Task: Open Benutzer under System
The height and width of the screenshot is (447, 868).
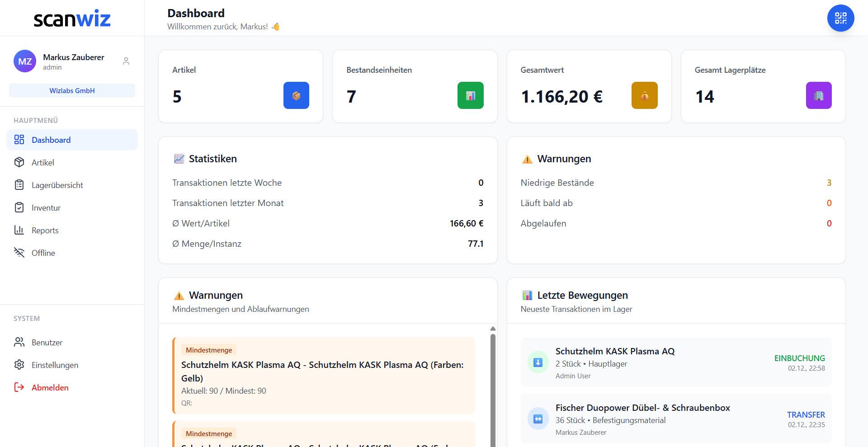Action: coord(47,342)
